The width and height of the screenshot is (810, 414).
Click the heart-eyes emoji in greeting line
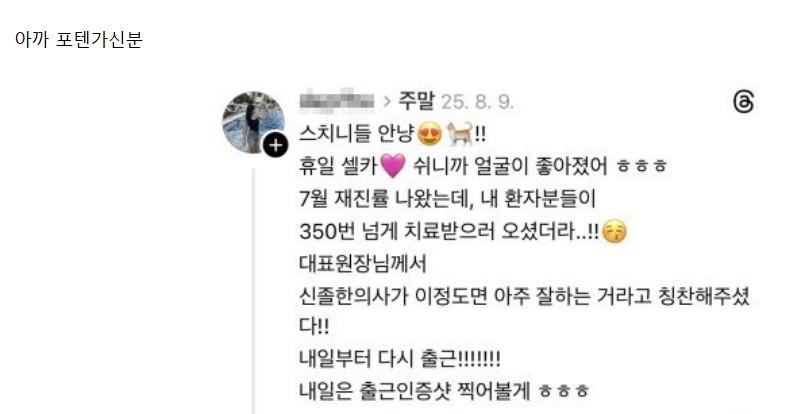430,134
